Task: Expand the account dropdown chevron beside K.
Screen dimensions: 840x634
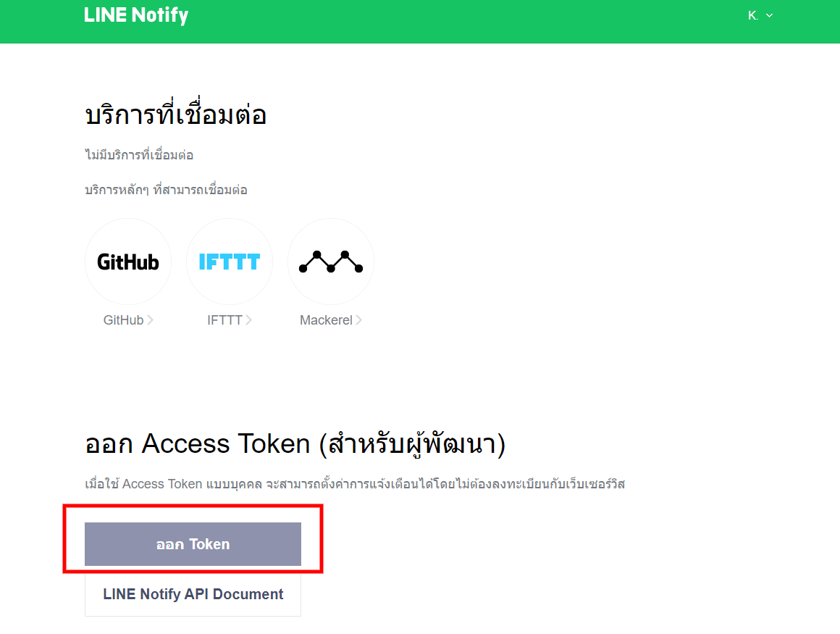Action: 769,15
